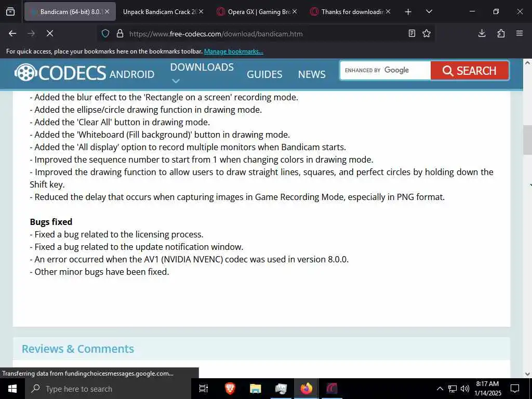This screenshot has height=399, width=532.
Task: Click the red SEARCH button
Action: 470,71
